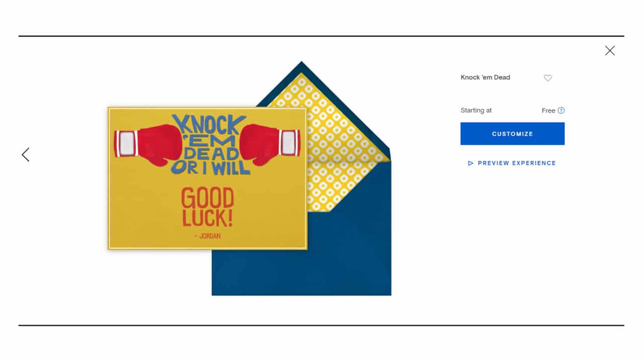
Task: Select the yellow Good Luck card thumbnail
Action: click(x=207, y=178)
